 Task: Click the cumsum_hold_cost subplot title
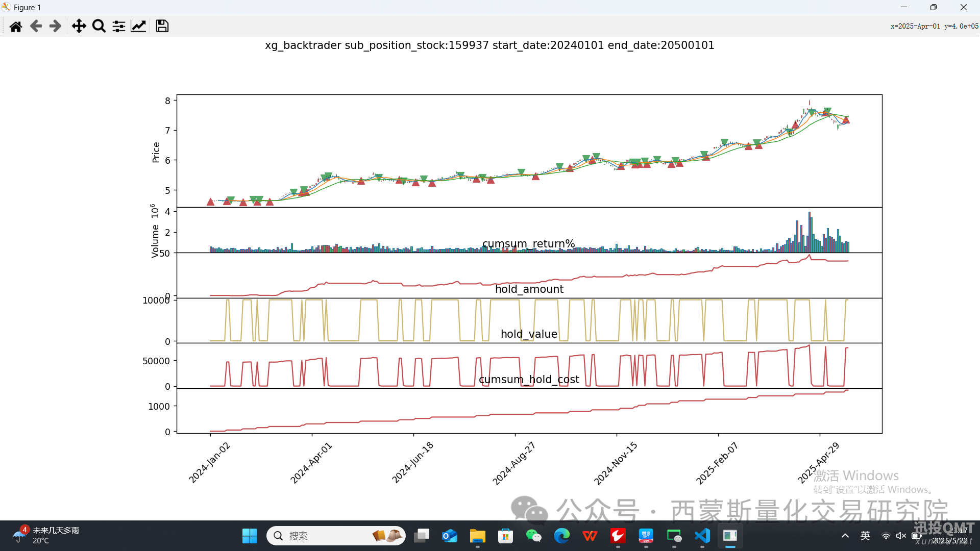[529, 380]
